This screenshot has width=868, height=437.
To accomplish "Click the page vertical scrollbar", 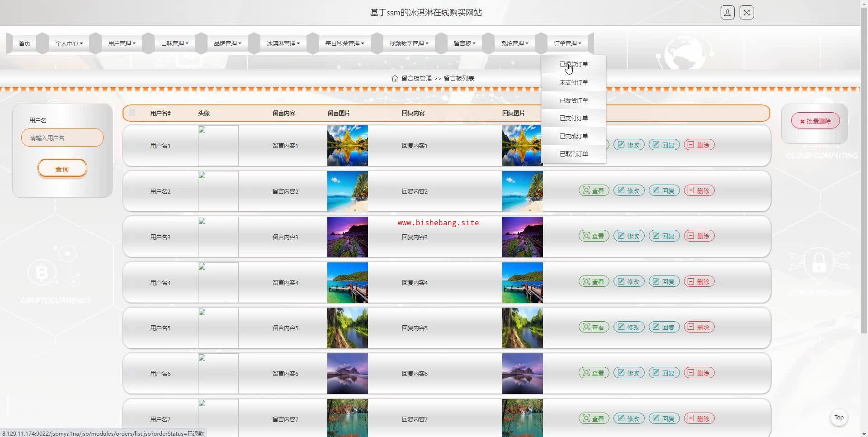I will 864,181.
